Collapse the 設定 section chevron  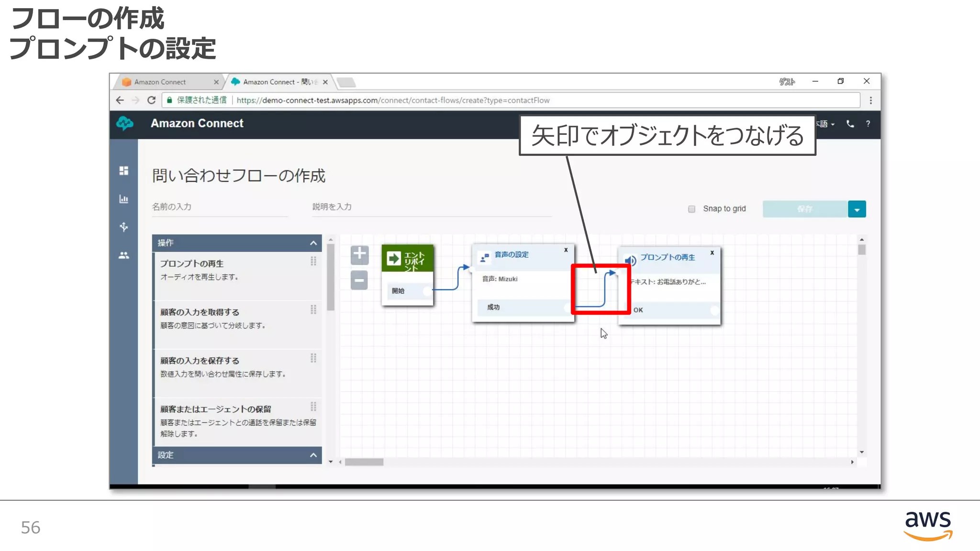[313, 455]
